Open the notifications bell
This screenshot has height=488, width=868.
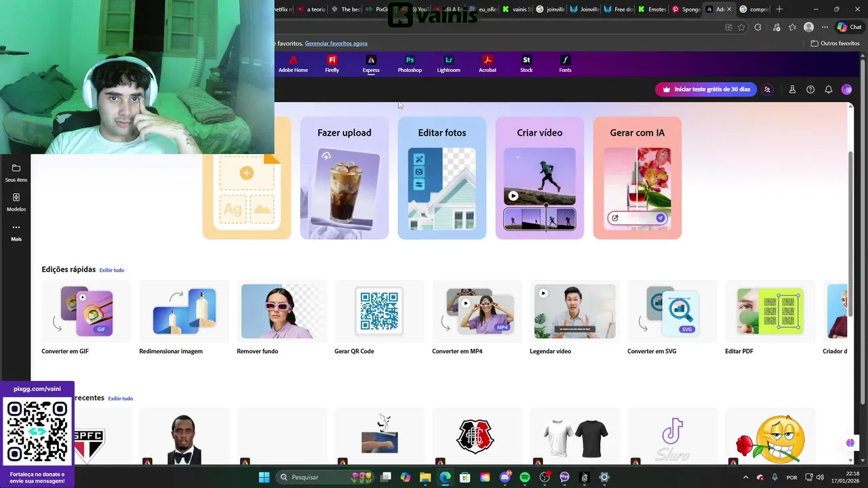point(829,89)
